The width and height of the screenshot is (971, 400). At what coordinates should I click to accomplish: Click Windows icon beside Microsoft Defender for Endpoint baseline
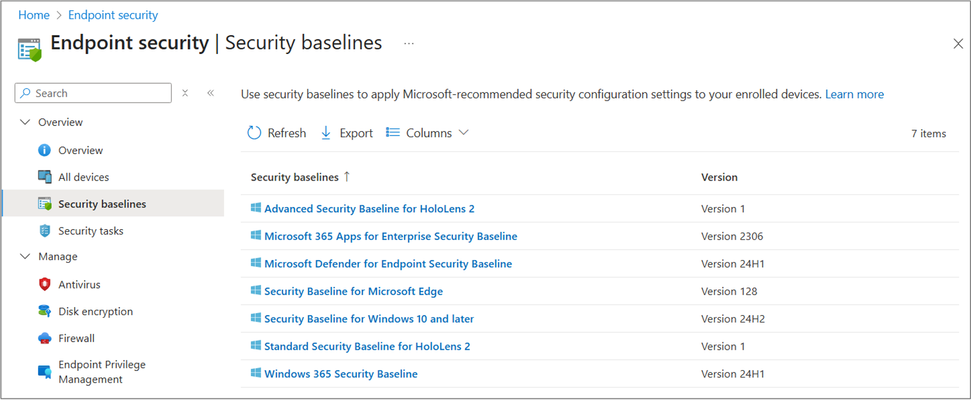[256, 264]
